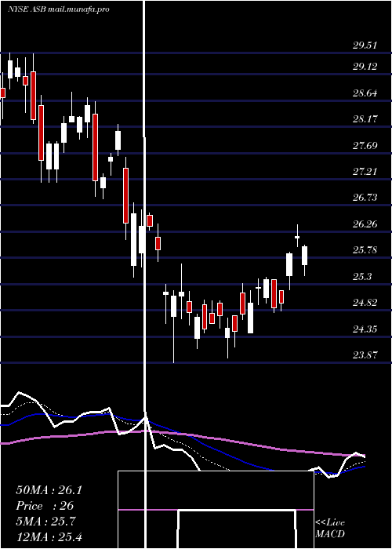Click the 50MA : 26.1 readout
Image resolution: width=392 pixels, height=549 pixels.
click(x=49, y=490)
